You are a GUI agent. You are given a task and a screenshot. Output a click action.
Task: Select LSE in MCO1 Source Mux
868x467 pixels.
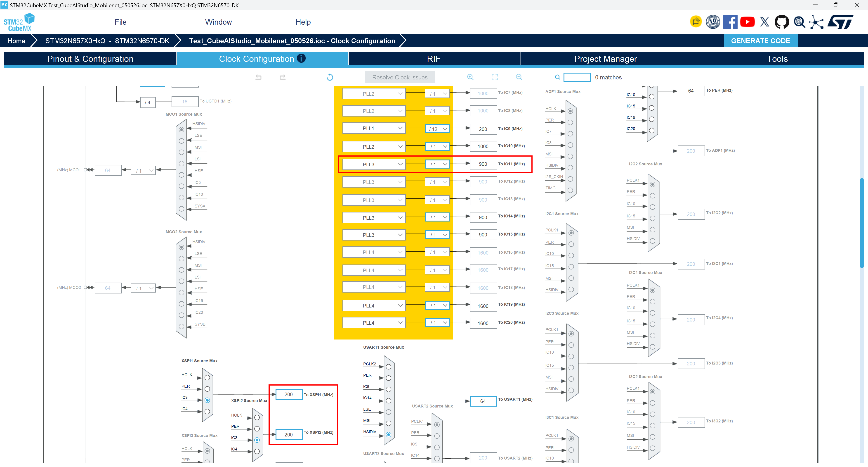click(182, 141)
